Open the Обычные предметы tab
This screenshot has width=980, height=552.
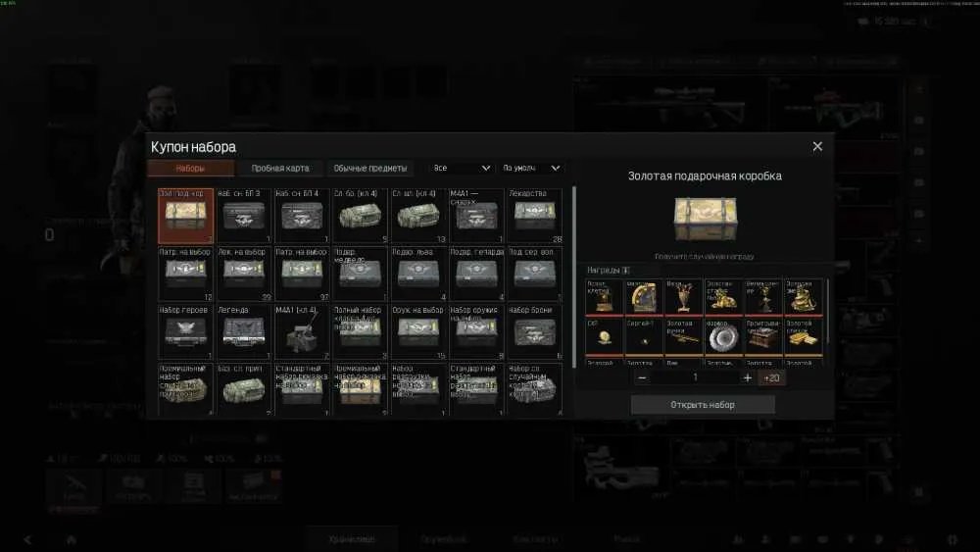pyautogui.click(x=370, y=169)
